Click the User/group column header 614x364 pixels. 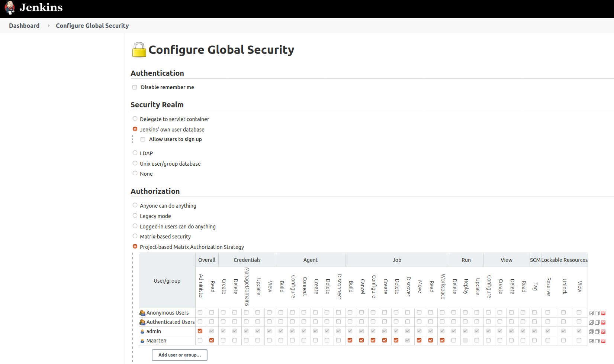[167, 281]
